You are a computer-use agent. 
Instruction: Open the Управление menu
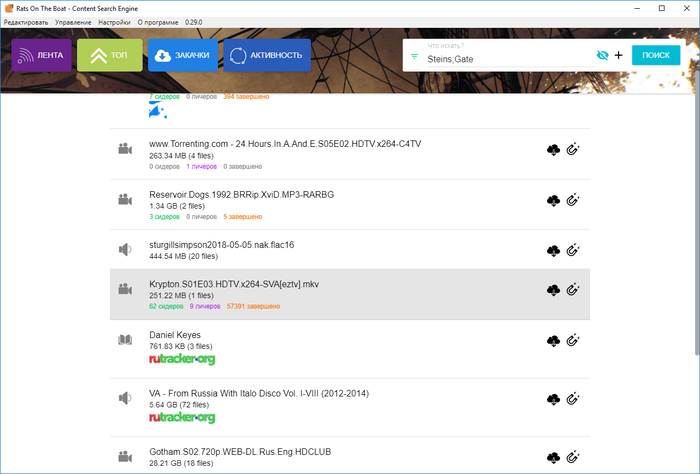[x=73, y=21]
